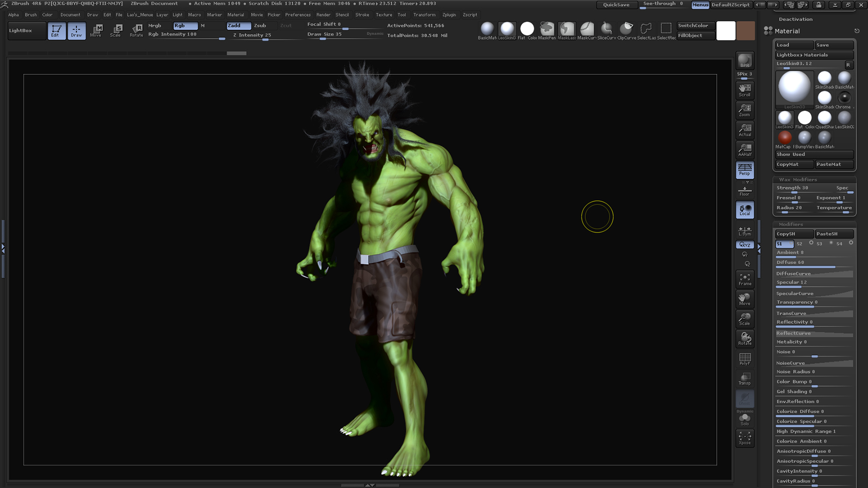Activate Edit mode in the top toolbar
The height and width of the screenshot is (488, 868).
(x=56, y=31)
